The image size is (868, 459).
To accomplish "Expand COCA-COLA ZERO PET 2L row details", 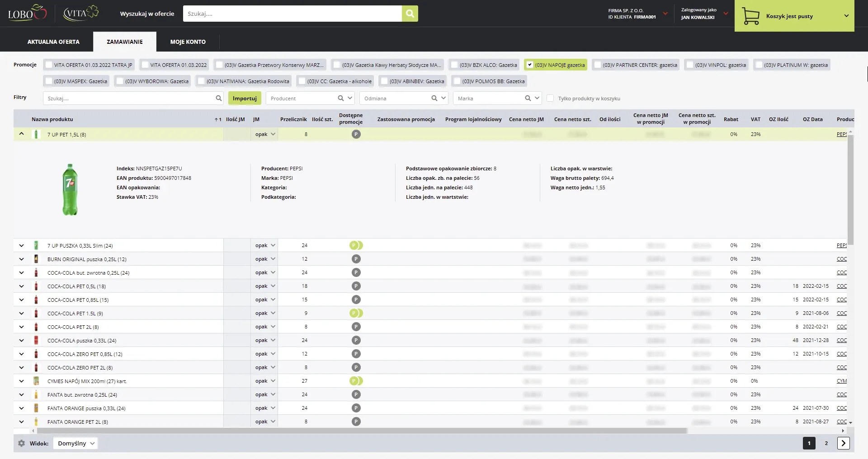I will click(x=21, y=367).
